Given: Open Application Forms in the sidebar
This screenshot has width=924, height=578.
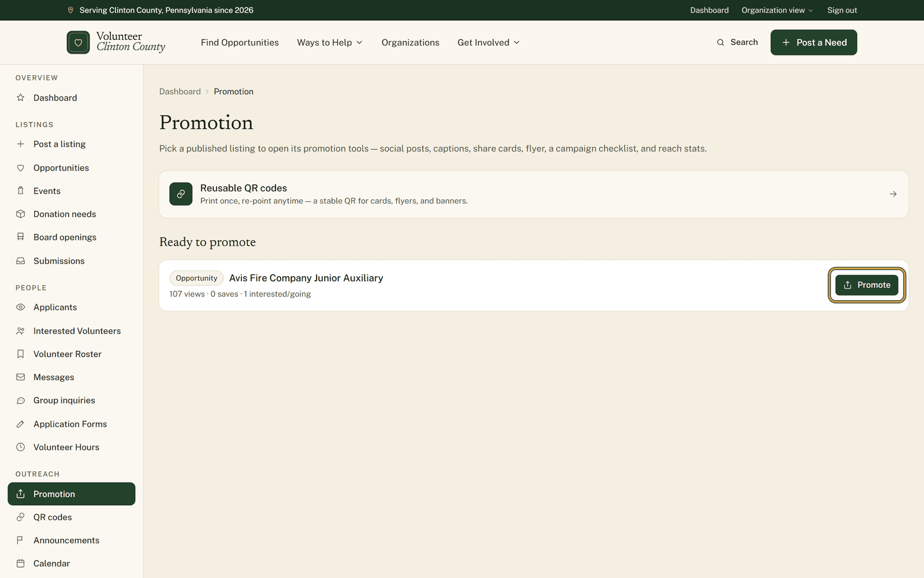Looking at the screenshot, I should (72, 424).
